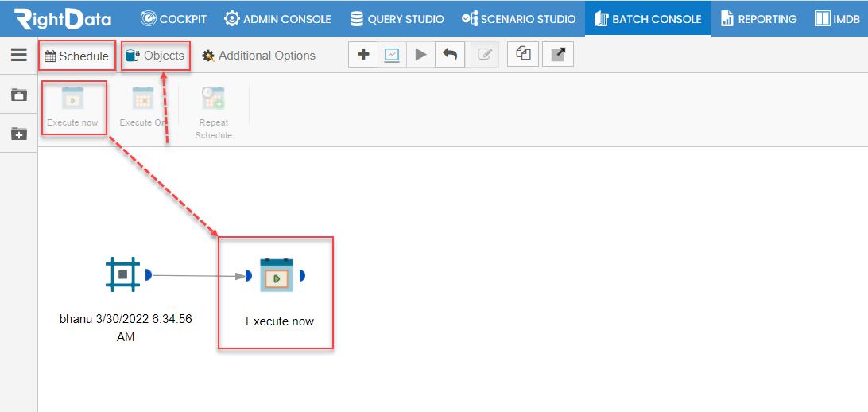Screen dimensions: 868x412
Task: Click the copy pages toolbar icon
Action: 523,54
